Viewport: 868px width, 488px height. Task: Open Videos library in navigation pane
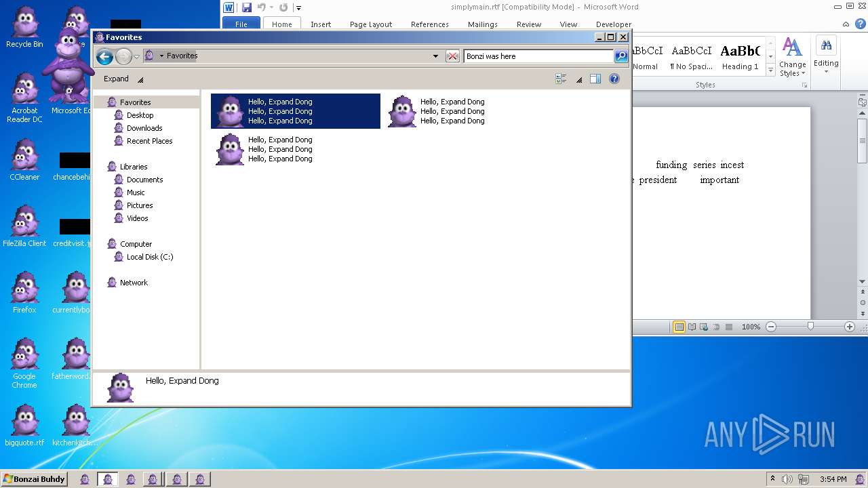(x=137, y=218)
